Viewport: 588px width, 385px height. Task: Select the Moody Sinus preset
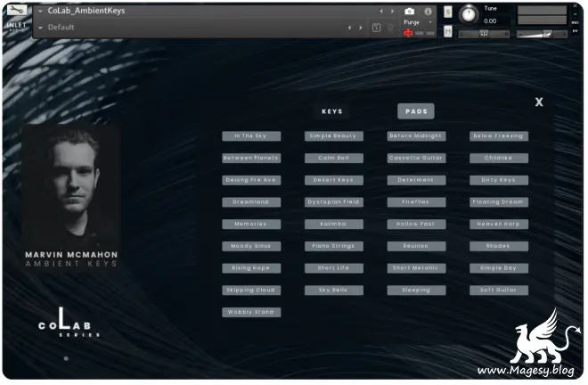(251, 246)
